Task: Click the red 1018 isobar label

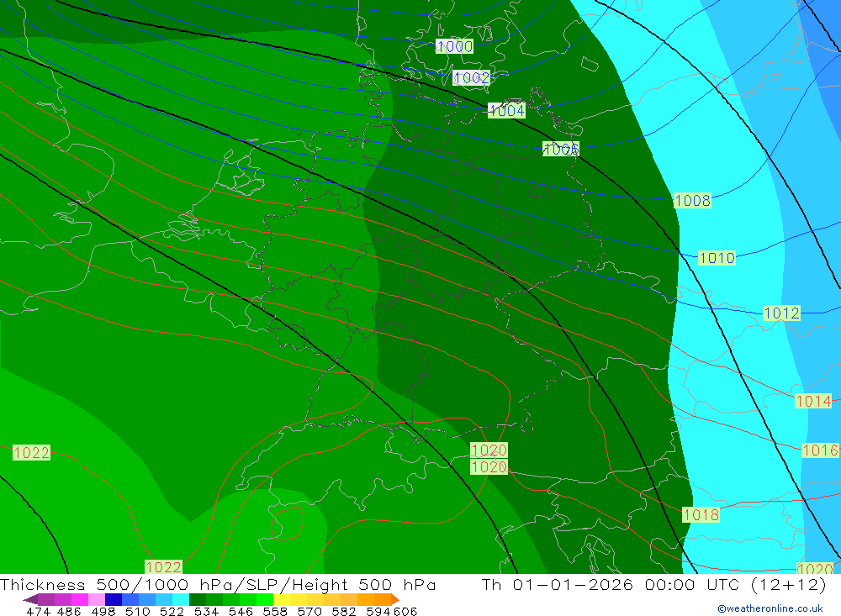Action: pos(701,515)
